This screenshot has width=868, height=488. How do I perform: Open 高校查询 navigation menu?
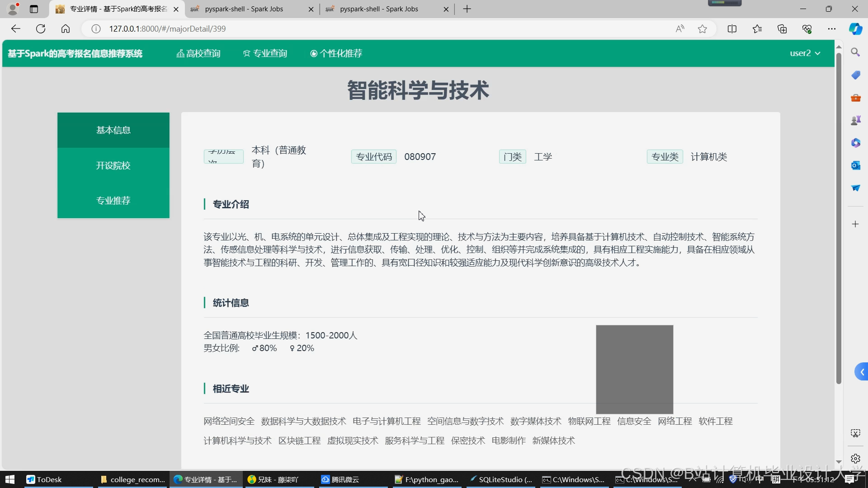click(198, 53)
